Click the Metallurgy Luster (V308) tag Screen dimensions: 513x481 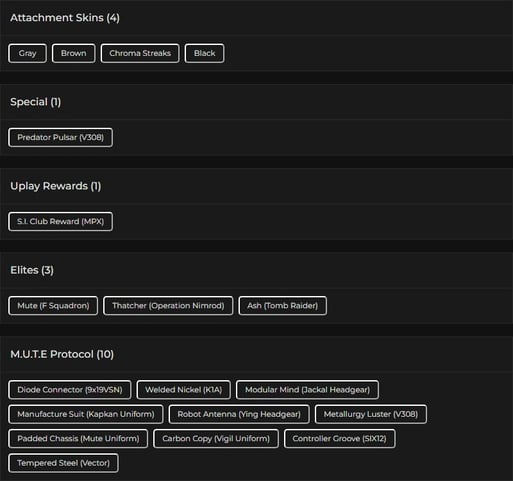371,414
